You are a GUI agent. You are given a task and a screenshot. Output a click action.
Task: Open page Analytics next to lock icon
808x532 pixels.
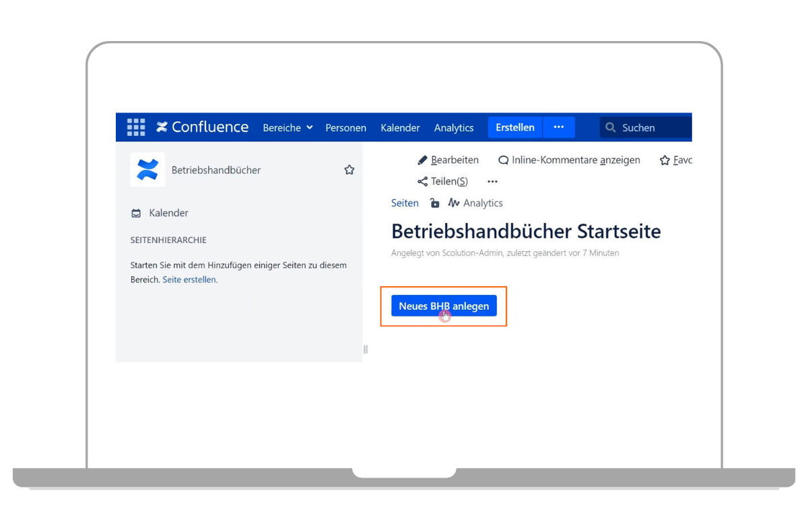[475, 203]
